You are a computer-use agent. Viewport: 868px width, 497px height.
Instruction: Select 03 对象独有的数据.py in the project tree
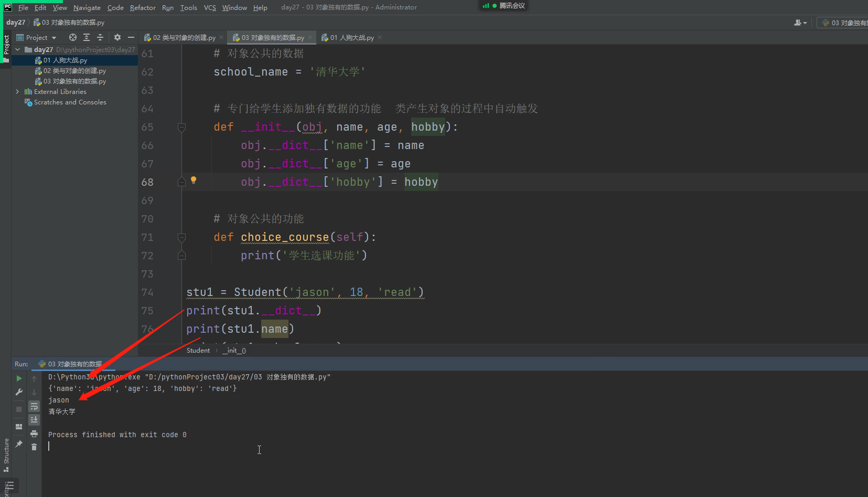pyautogui.click(x=74, y=81)
